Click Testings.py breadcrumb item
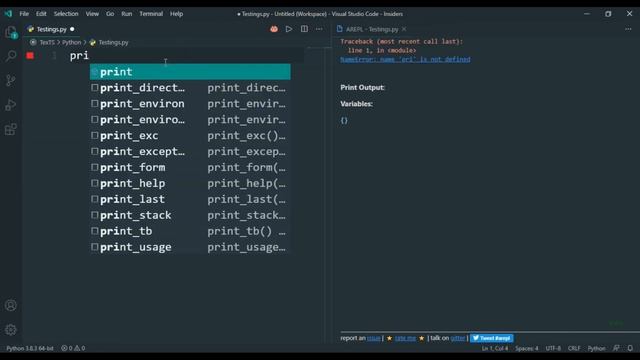The width and height of the screenshot is (640, 360). tap(113, 42)
